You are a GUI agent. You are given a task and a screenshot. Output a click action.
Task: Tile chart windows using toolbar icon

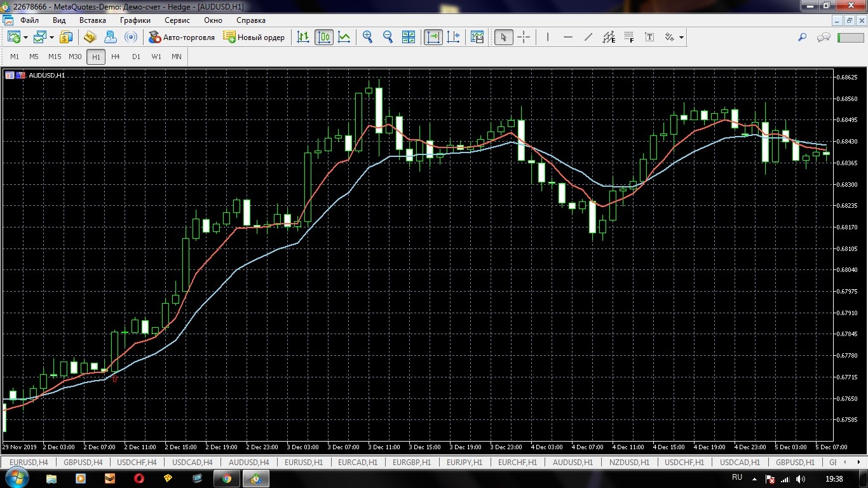409,37
